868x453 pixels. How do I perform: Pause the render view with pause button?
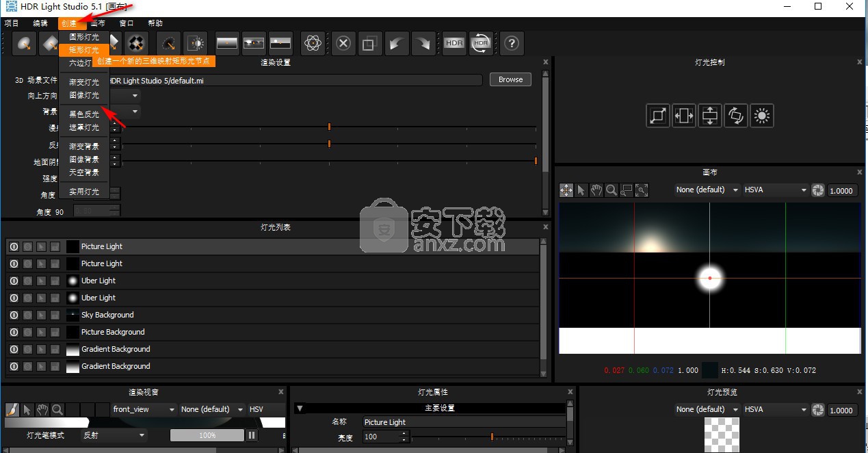252,435
